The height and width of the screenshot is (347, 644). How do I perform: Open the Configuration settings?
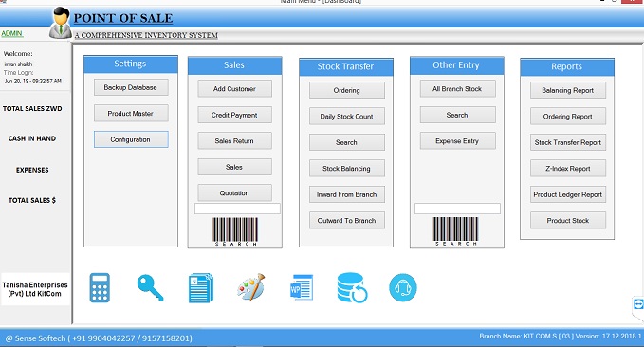pos(131,139)
